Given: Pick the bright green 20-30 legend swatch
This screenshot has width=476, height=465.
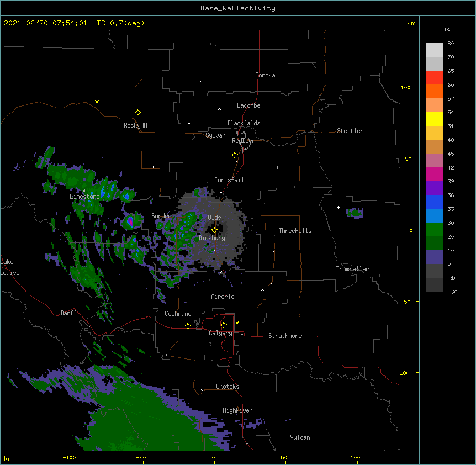Looking at the screenshot, I should point(434,230).
